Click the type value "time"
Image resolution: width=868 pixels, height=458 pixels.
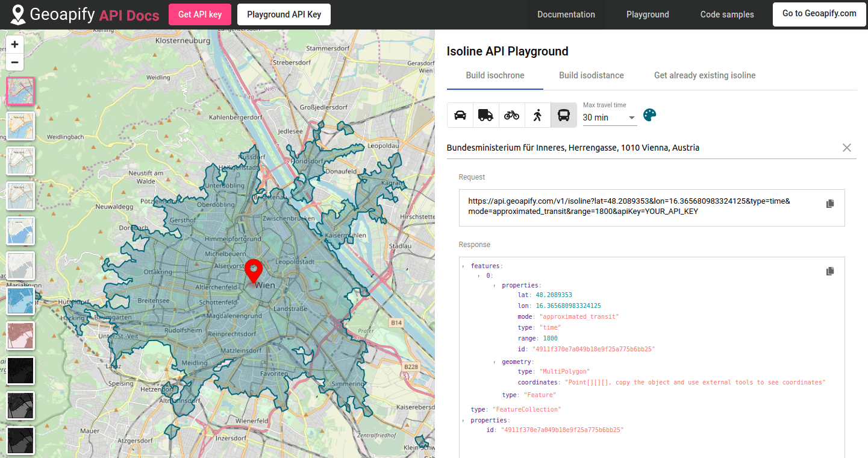549,328
